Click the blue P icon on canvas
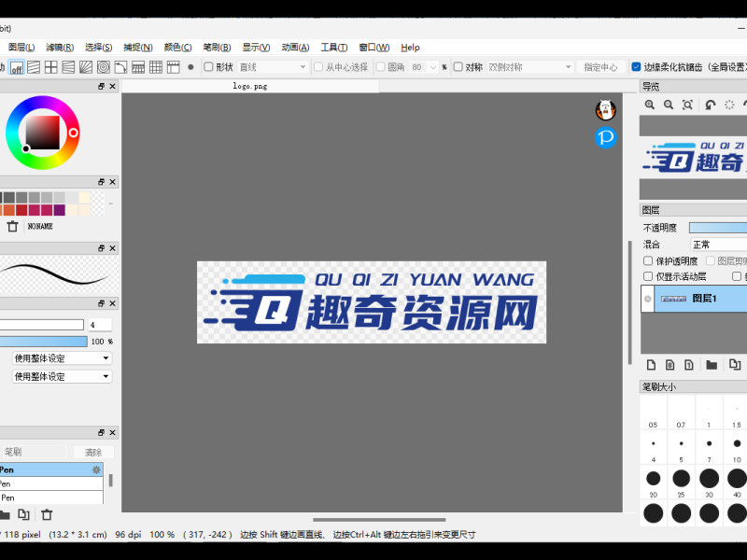This screenshot has width=747, height=560. [x=605, y=137]
